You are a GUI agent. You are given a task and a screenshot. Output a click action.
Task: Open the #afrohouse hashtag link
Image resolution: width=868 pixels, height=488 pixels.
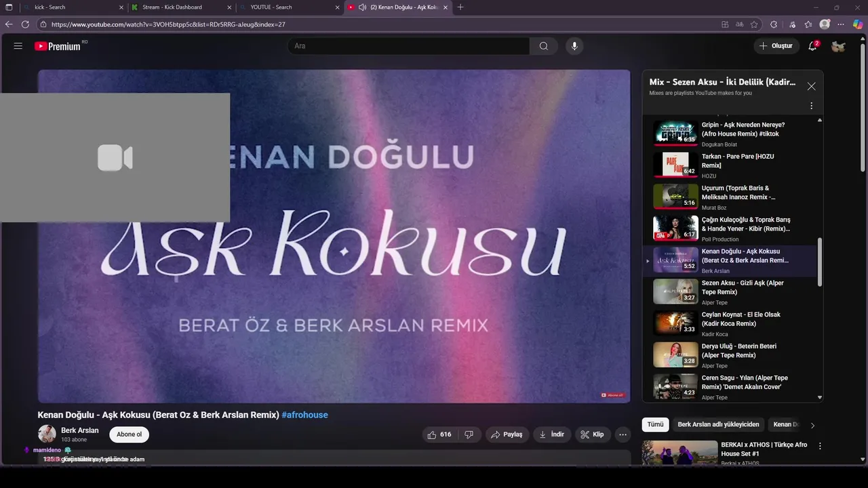point(304,415)
